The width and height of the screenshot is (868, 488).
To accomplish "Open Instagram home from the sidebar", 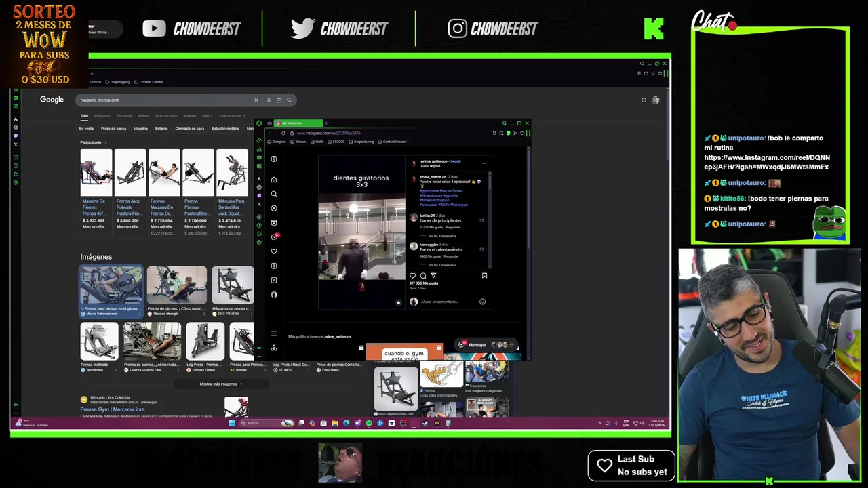I will tap(274, 180).
